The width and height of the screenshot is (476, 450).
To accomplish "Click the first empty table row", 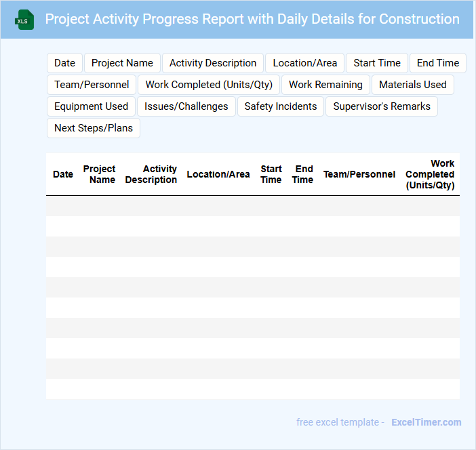I will [x=252, y=206].
